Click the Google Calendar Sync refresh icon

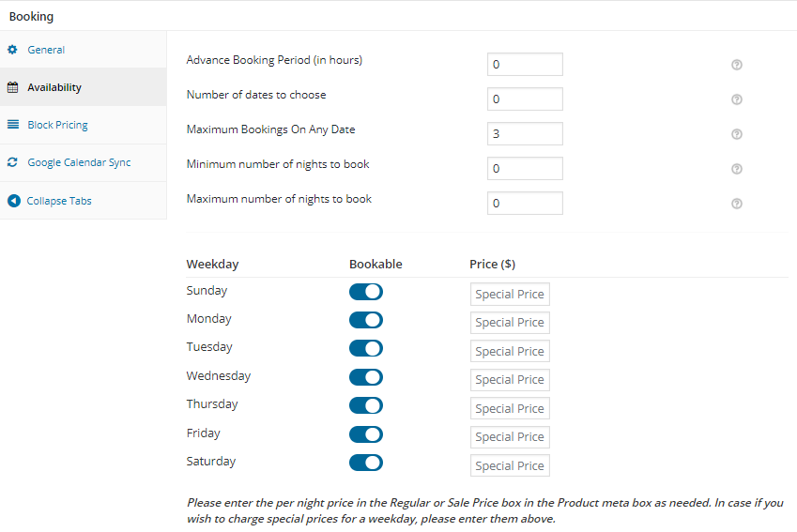coord(13,162)
